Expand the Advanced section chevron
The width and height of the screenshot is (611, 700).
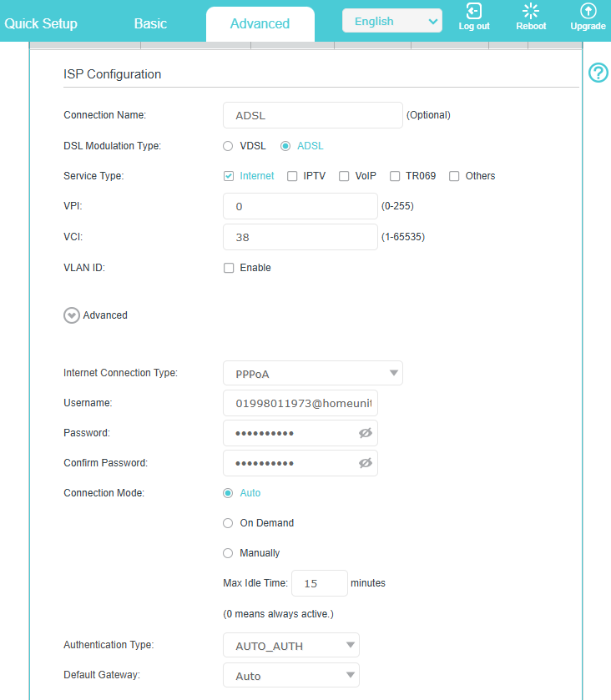click(72, 315)
